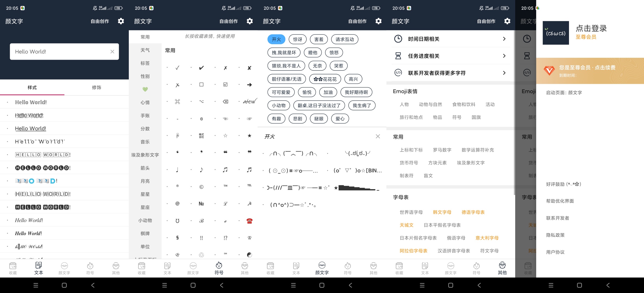Screen dimensions: 644x293
Task: Open 符号 bottom tab in second screen
Action: click(219, 268)
